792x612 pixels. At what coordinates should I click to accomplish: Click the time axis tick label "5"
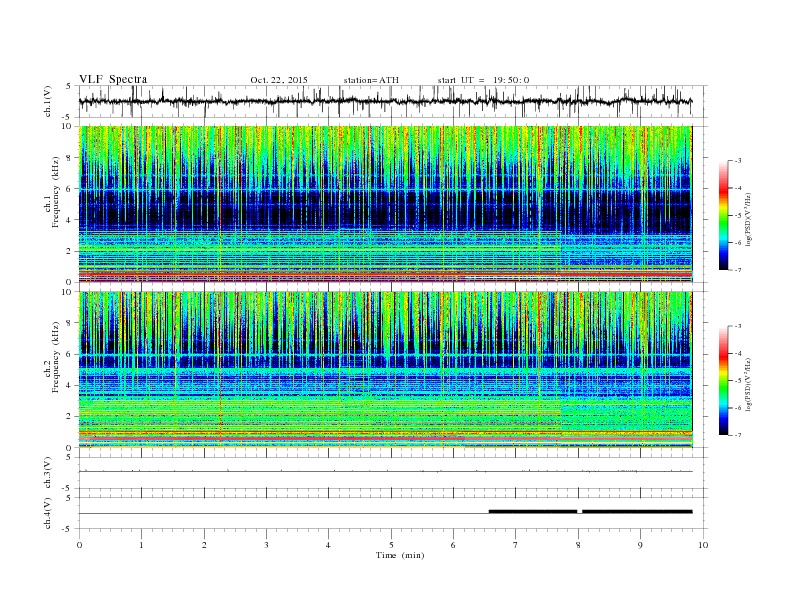[x=391, y=545]
